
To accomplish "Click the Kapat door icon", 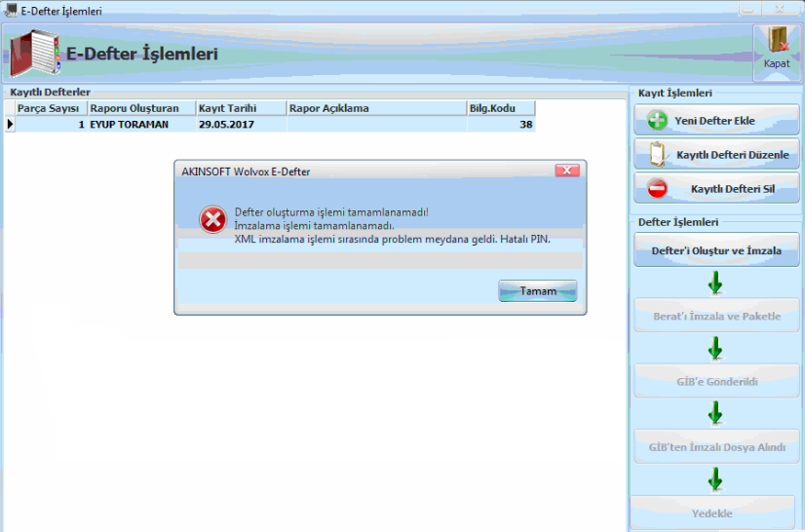I will (778, 41).
